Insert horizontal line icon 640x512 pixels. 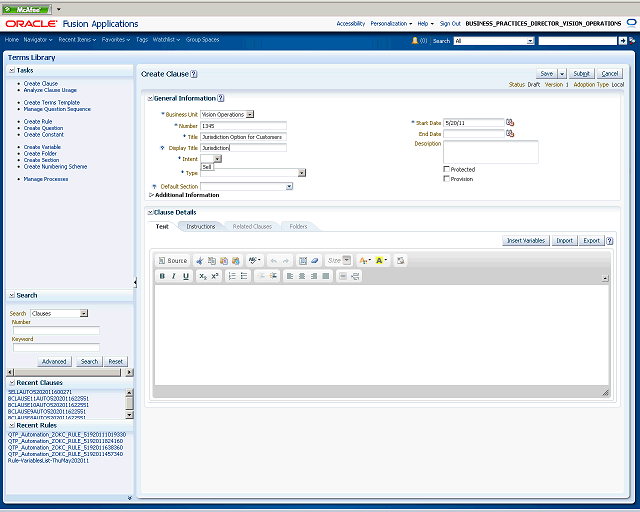pos(343,276)
